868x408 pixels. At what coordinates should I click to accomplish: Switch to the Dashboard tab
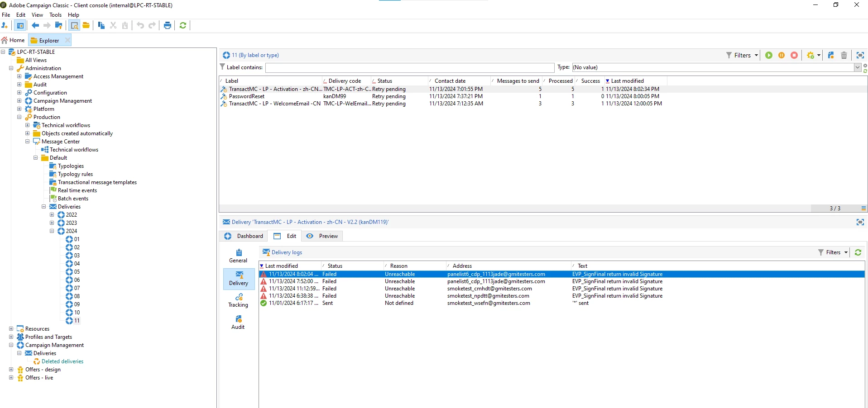(244, 236)
